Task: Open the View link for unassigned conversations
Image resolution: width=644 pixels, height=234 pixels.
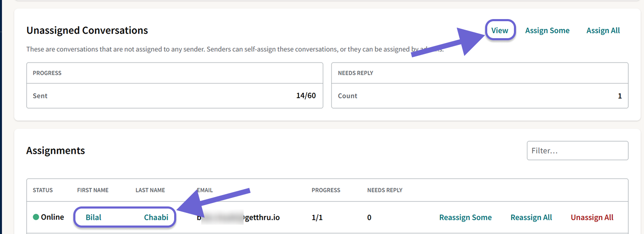Action: point(500,31)
